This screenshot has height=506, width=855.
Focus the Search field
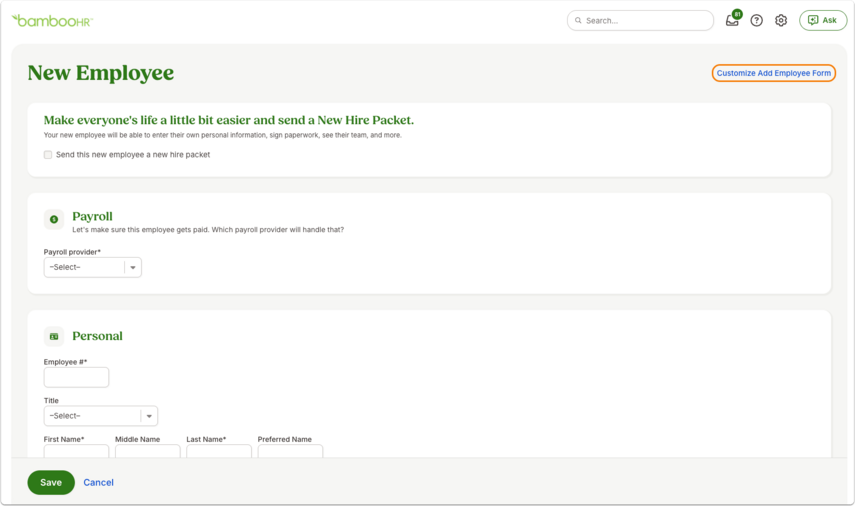coord(640,21)
